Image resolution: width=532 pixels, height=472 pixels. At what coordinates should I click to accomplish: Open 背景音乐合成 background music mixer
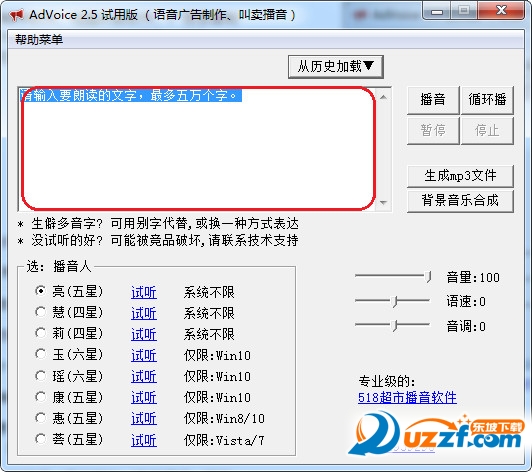[x=460, y=201]
